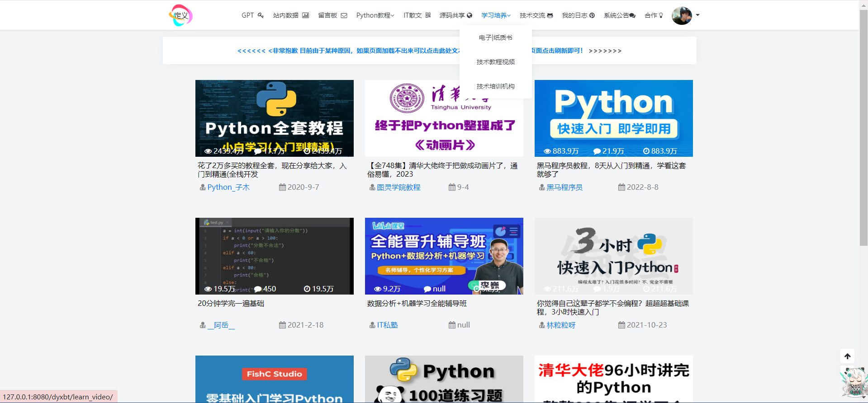Image resolution: width=868 pixels, height=403 pixels.
Task: Click calendar icon next to 2021-2-18
Action: coord(282,325)
